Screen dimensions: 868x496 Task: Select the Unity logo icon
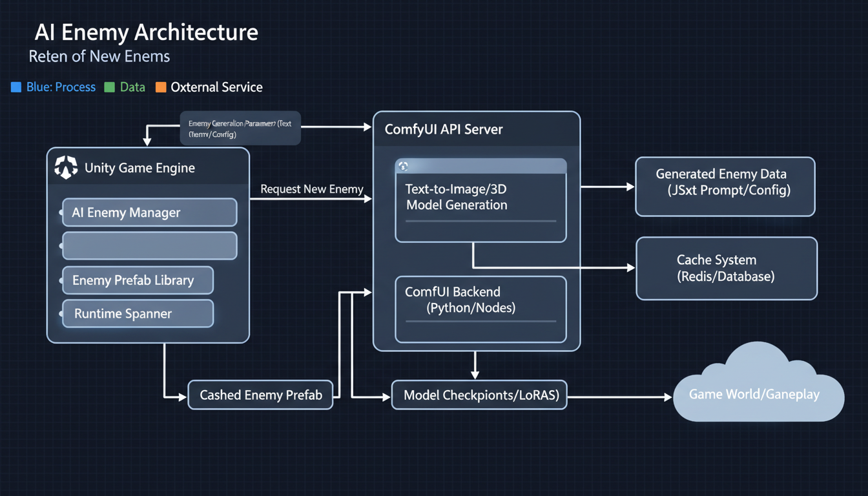[67, 167]
